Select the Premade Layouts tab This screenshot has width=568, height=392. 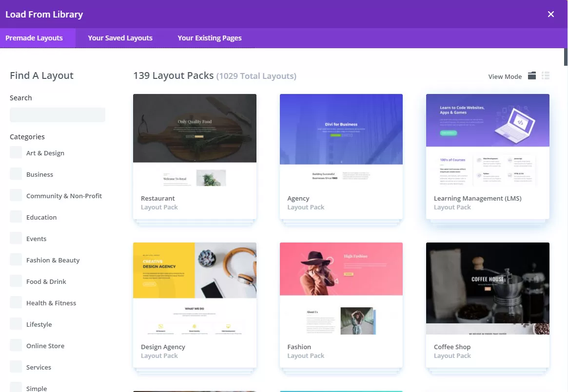coord(34,37)
